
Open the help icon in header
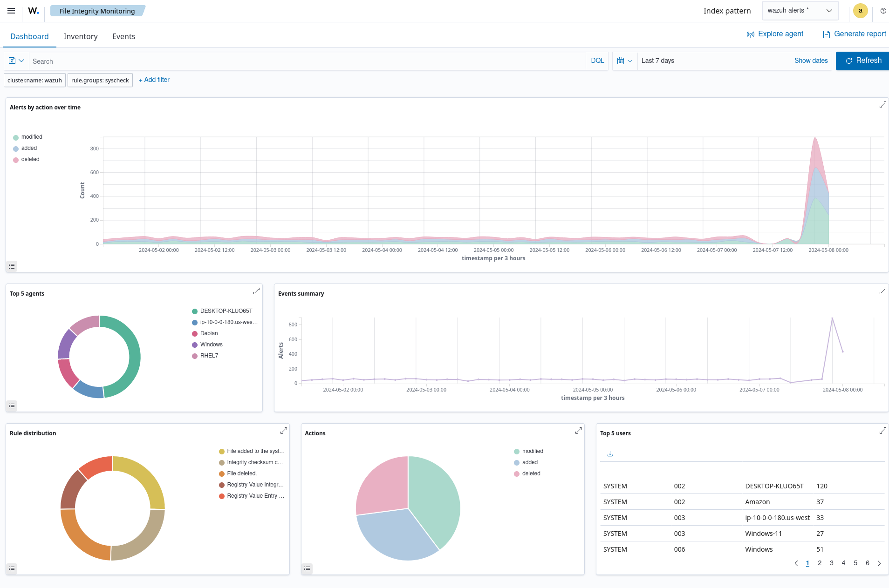click(x=883, y=11)
